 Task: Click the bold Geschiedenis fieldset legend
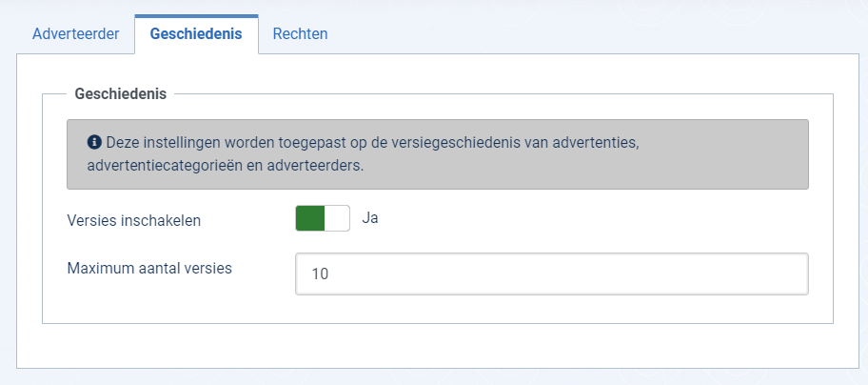click(x=121, y=94)
